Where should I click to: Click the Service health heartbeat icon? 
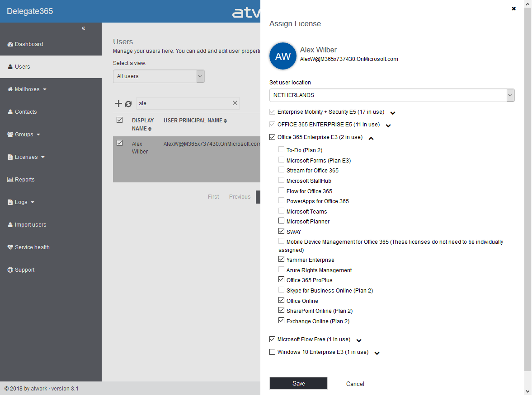[x=10, y=247]
